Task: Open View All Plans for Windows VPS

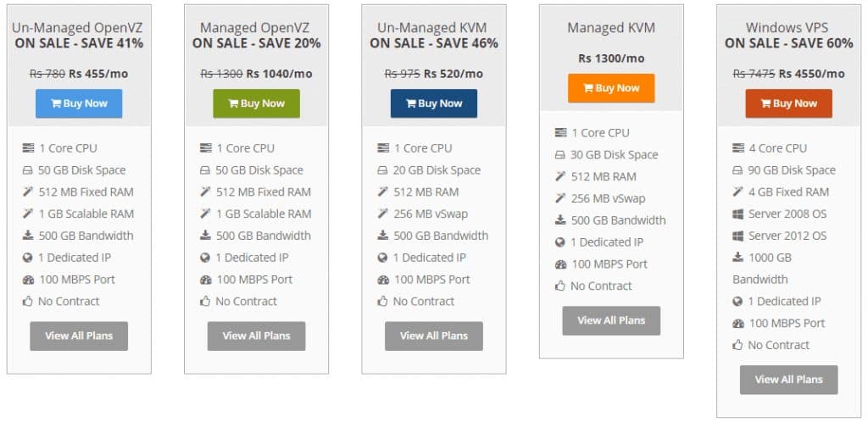Action: point(789,380)
